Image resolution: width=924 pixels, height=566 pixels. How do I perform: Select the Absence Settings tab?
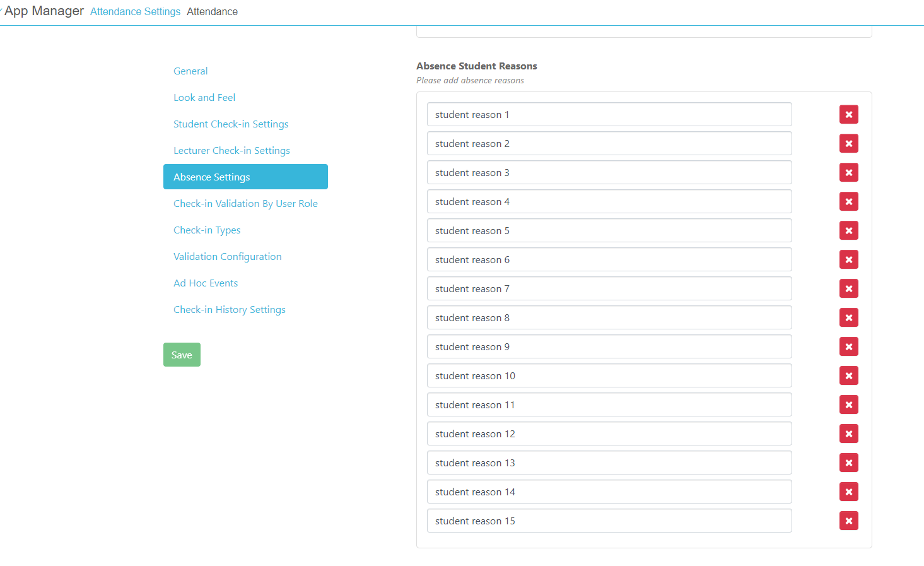245,177
